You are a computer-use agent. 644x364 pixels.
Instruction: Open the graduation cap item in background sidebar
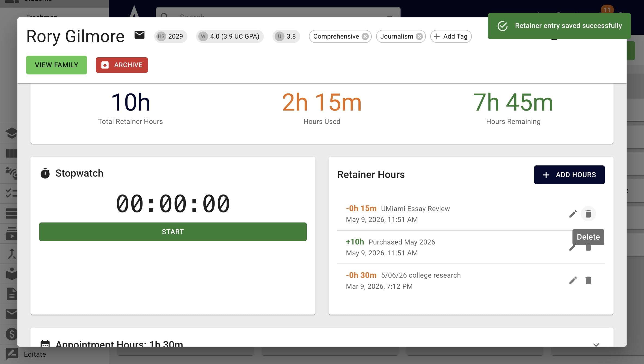pyautogui.click(x=11, y=133)
